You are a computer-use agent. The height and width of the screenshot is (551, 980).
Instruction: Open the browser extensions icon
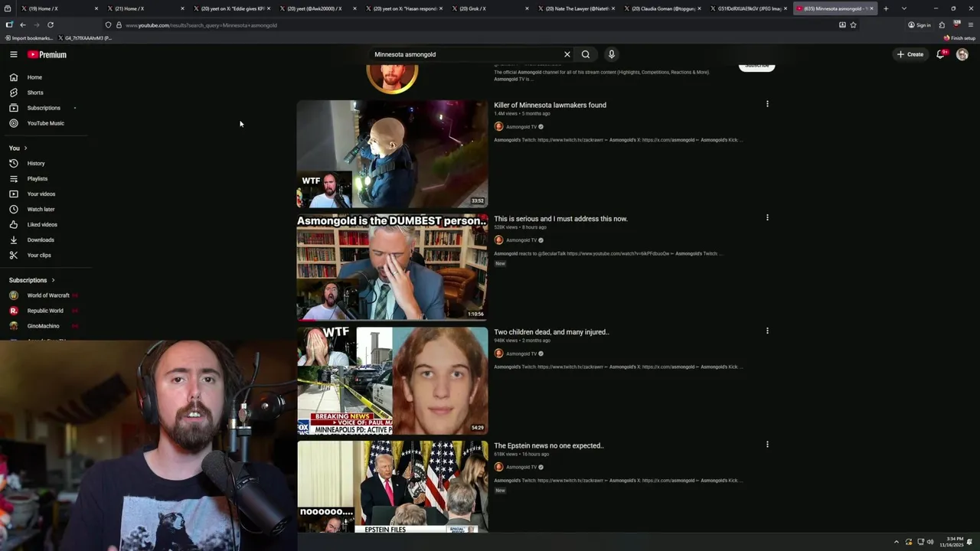tap(942, 24)
